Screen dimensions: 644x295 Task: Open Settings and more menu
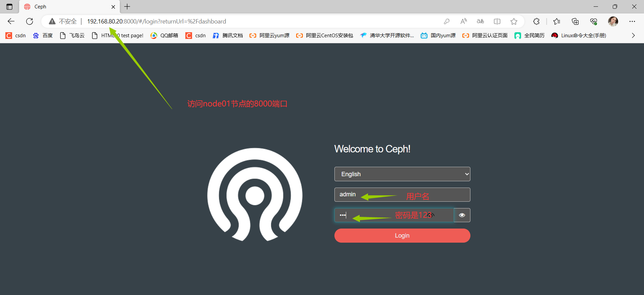coord(632,21)
